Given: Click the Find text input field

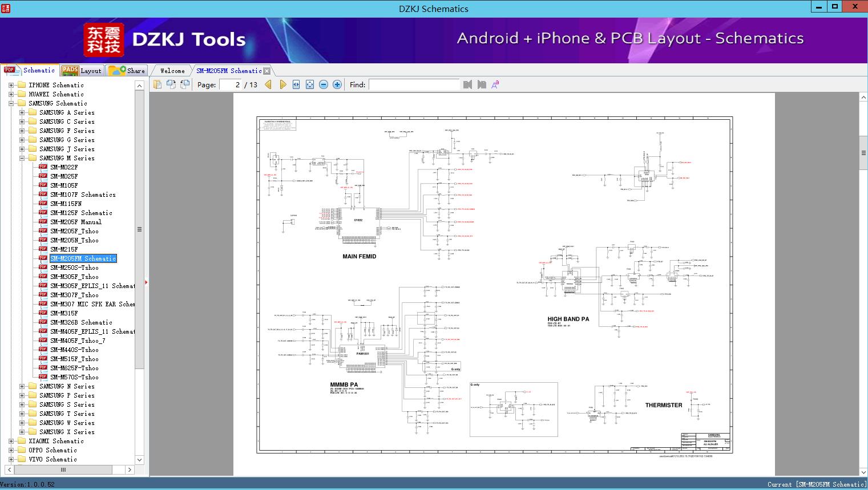Looking at the screenshot, I should tap(414, 84).
